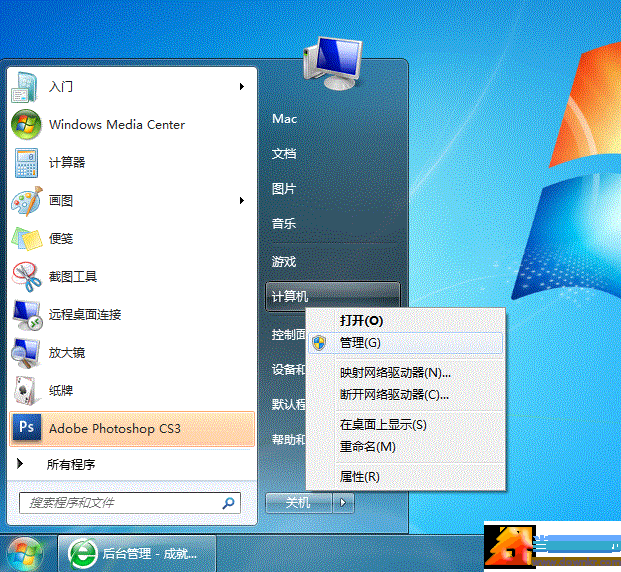Launch 截图工具 snipping tool icon
The image size is (621, 572).
pyautogui.click(x=26, y=277)
